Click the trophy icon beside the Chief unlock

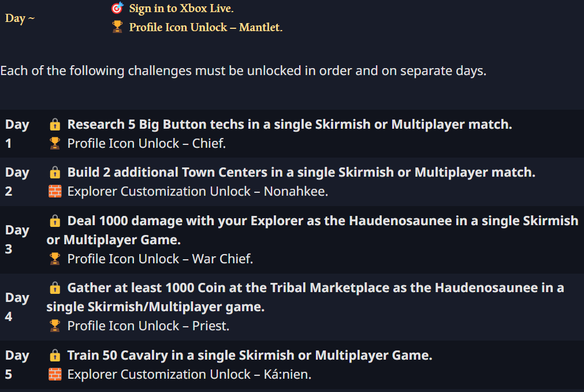tap(55, 143)
